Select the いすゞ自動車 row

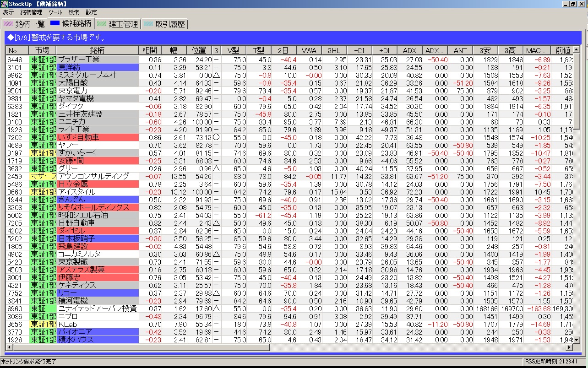(289, 137)
